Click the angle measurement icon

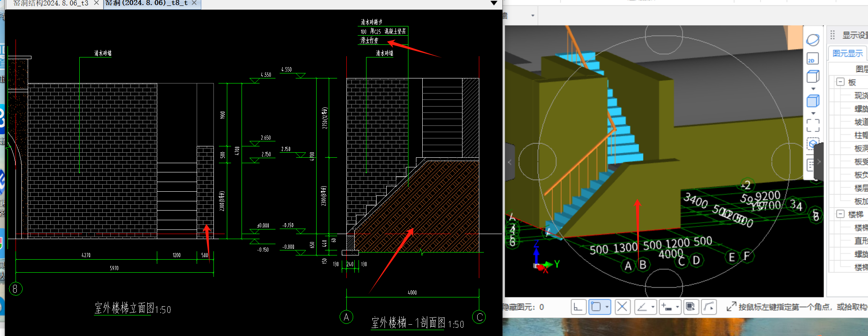(x=642, y=307)
